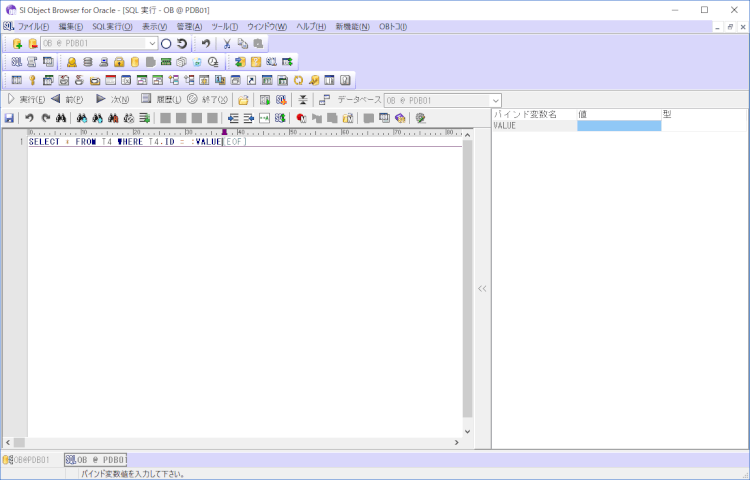Screen dimensions: 750x480
Task: Click the first binoculars find icon
Action: (61, 118)
